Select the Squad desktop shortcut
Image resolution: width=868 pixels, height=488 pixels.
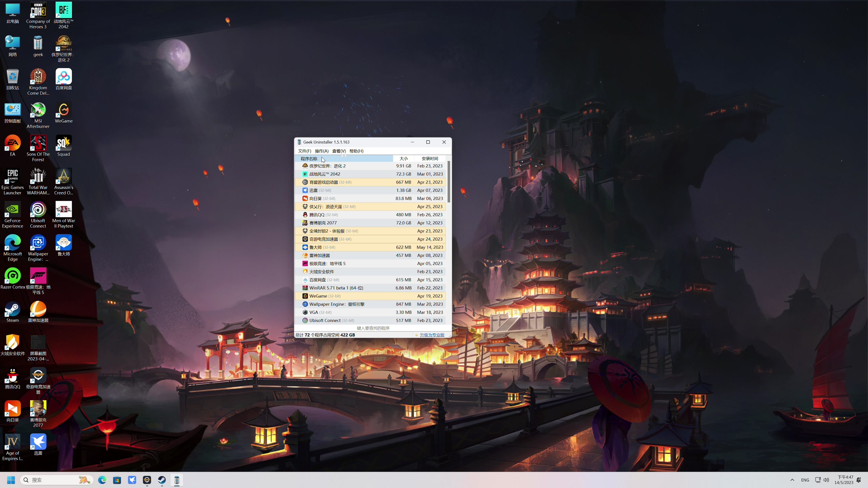(63, 146)
